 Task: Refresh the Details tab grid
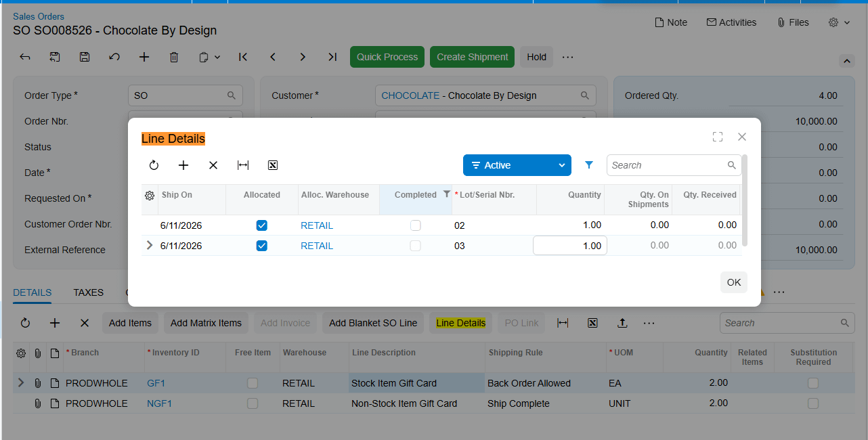25,323
